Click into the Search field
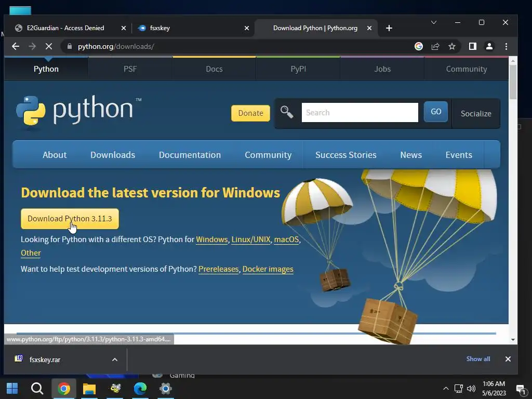This screenshot has height=399, width=532. [360, 112]
